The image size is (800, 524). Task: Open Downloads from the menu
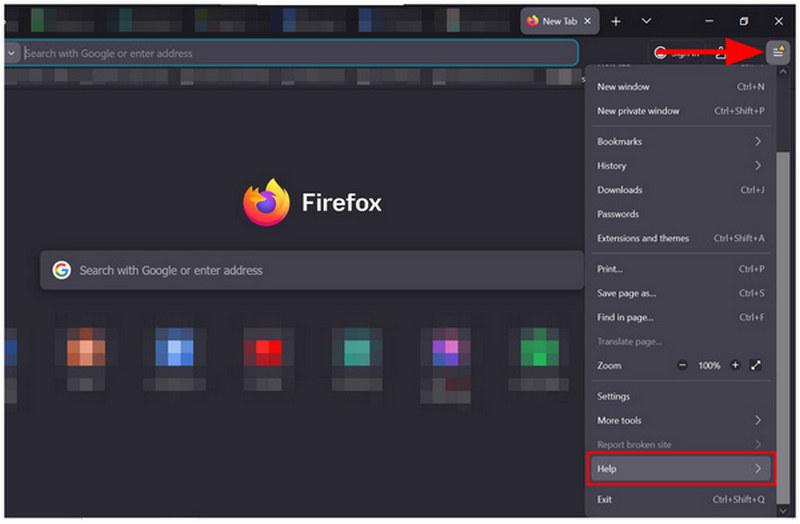click(x=681, y=190)
